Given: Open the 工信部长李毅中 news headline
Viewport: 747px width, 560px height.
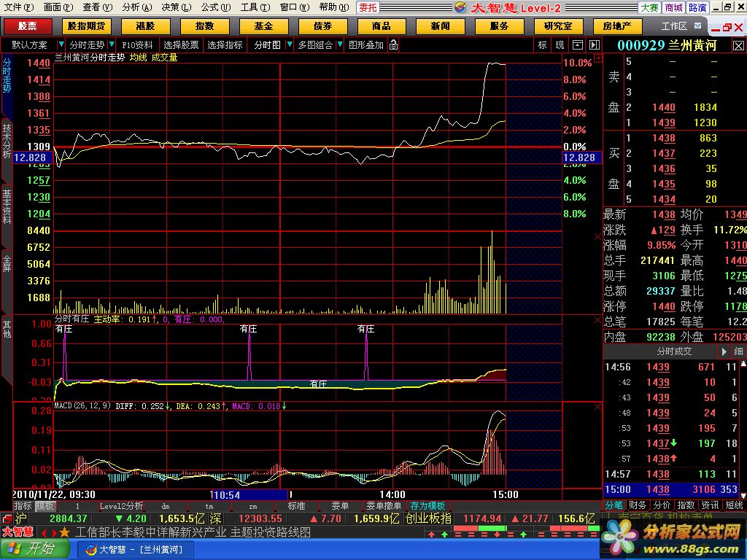Looking at the screenshot, I should tap(193, 532).
